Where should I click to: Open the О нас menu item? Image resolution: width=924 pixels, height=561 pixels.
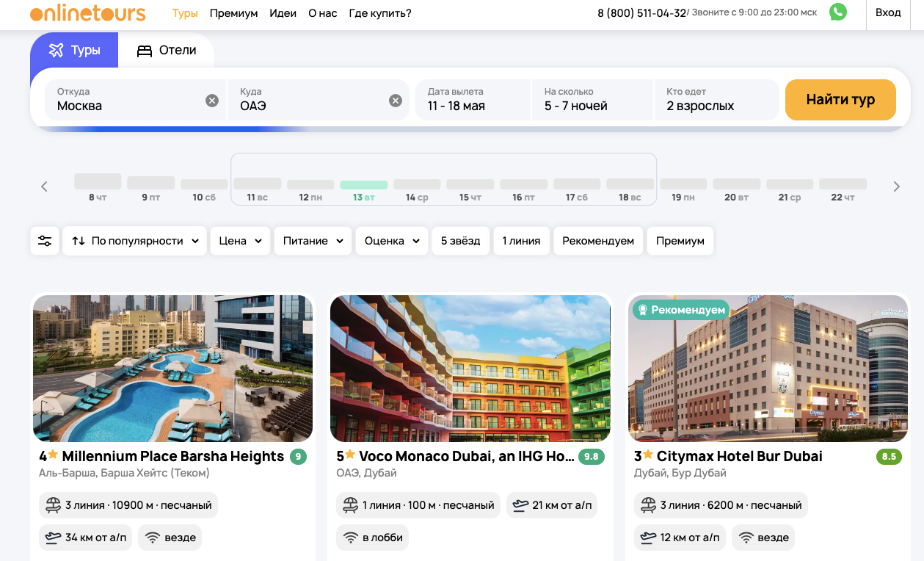(x=323, y=13)
